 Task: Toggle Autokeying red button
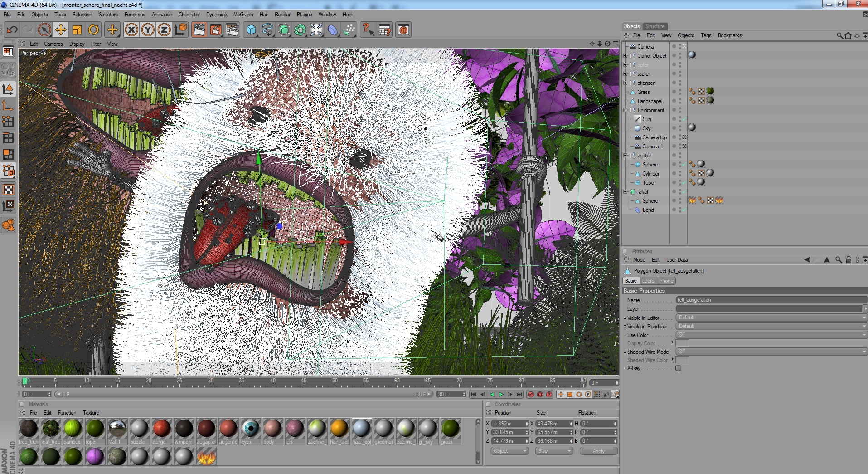pos(540,394)
